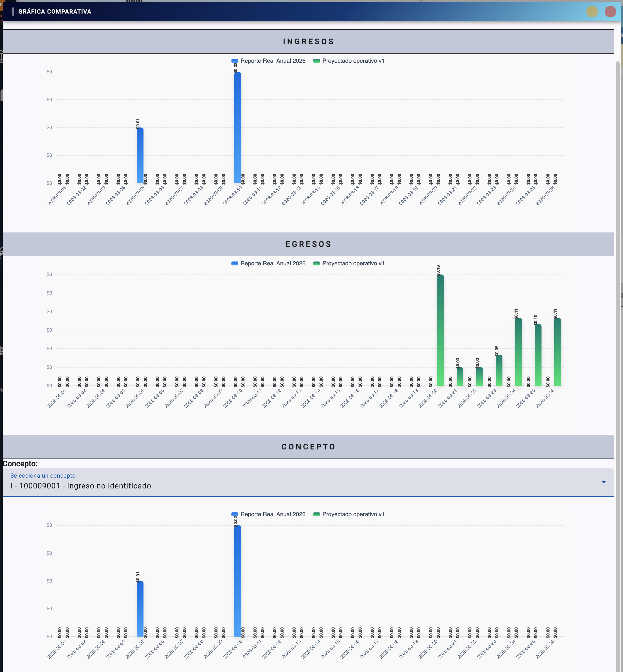Image resolution: width=623 pixels, height=672 pixels.
Task: Click the yellow circle button in header
Action: 592,12
